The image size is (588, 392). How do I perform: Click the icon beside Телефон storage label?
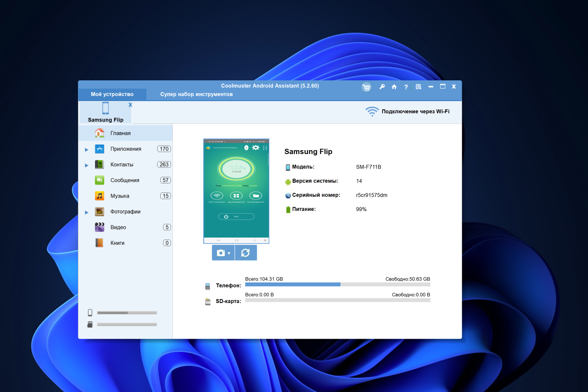pyautogui.click(x=207, y=287)
